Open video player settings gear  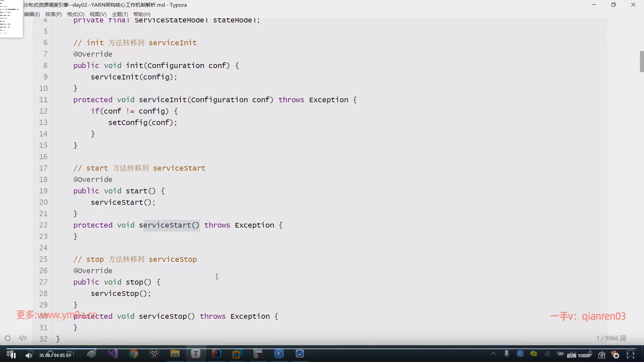[x=616, y=355]
